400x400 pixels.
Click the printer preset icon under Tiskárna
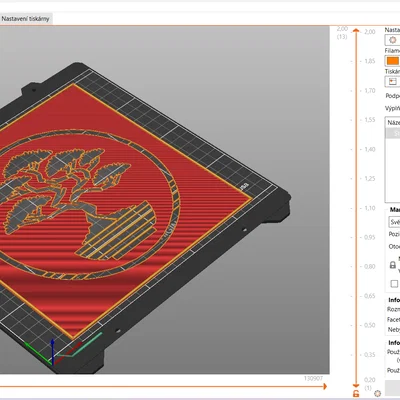(x=392, y=81)
